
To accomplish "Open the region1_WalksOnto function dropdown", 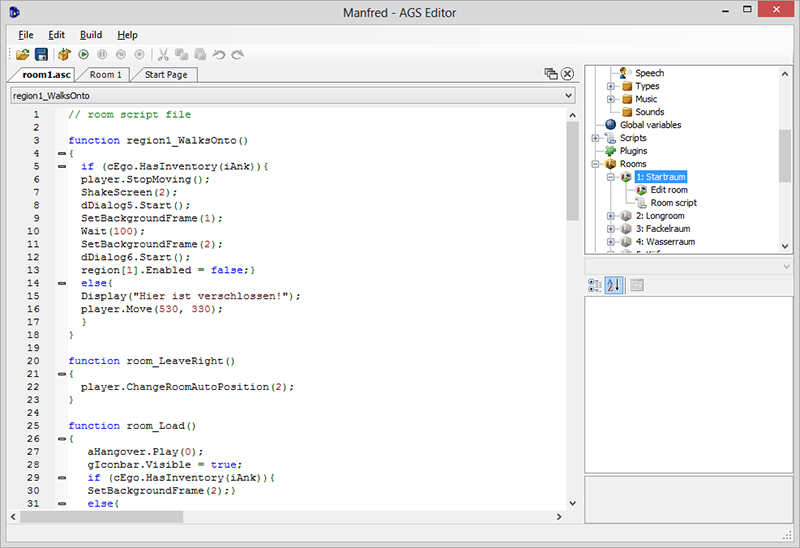I will [x=568, y=96].
